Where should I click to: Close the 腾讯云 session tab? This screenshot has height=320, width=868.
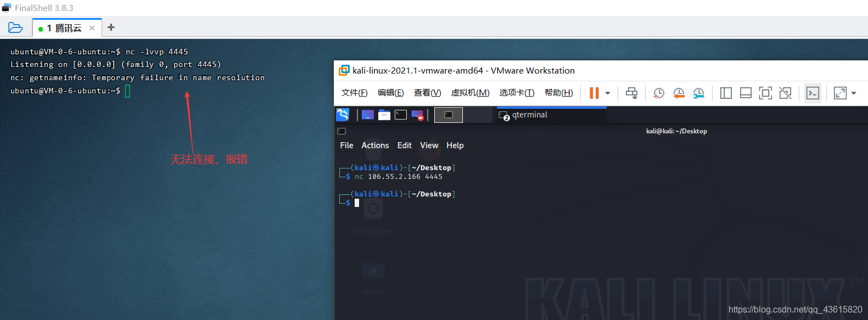pos(92,28)
